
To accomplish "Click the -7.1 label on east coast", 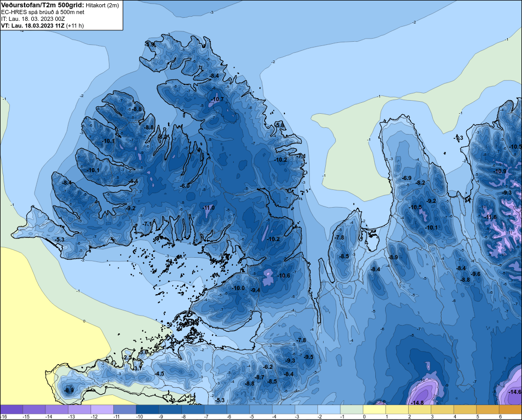I will [301, 156].
